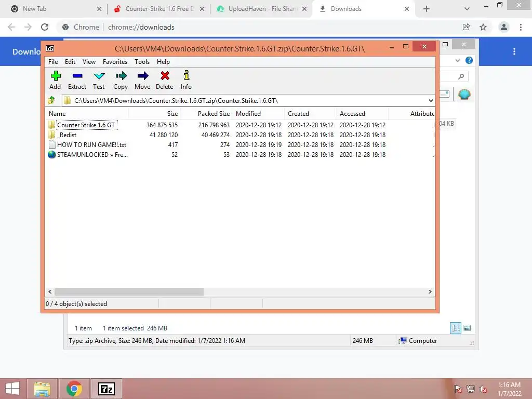The width and height of the screenshot is (532, 399).
Task: Click the Add toolbar icon in 7-Zip
Action: [55, 80]
